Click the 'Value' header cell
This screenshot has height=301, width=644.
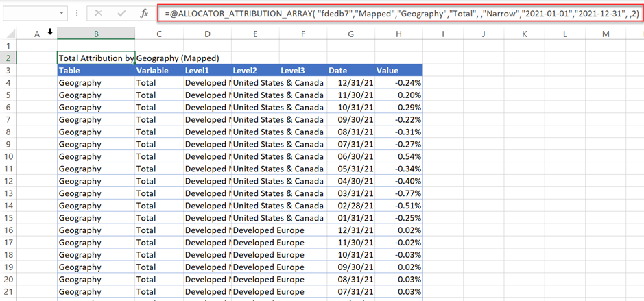[398, 71]
